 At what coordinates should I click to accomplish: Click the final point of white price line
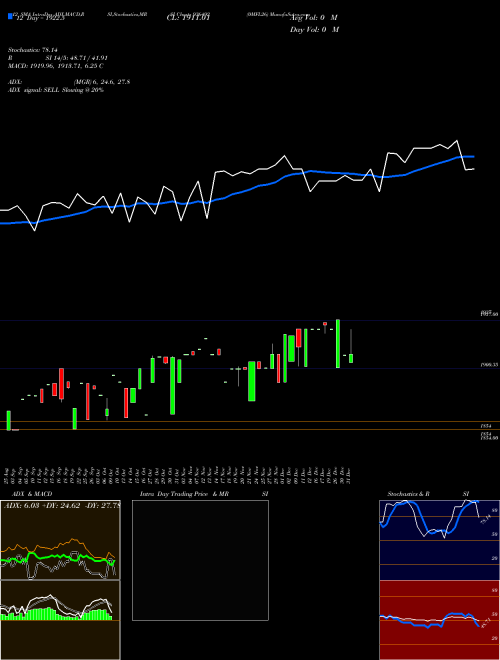coord(474,169)
